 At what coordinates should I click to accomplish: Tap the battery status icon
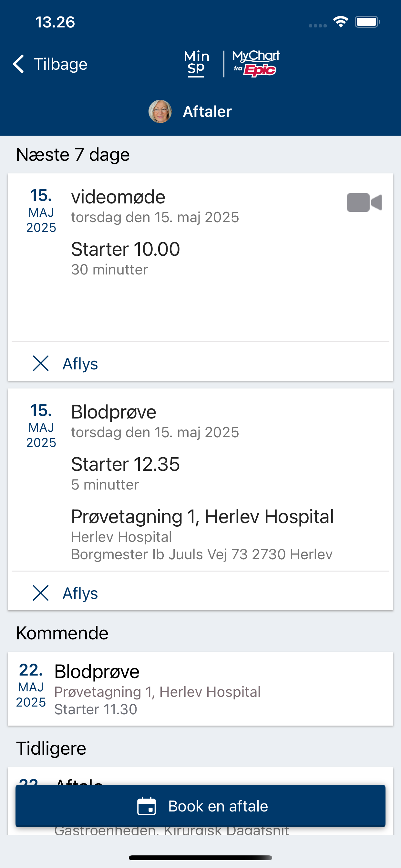coord(368,22)
